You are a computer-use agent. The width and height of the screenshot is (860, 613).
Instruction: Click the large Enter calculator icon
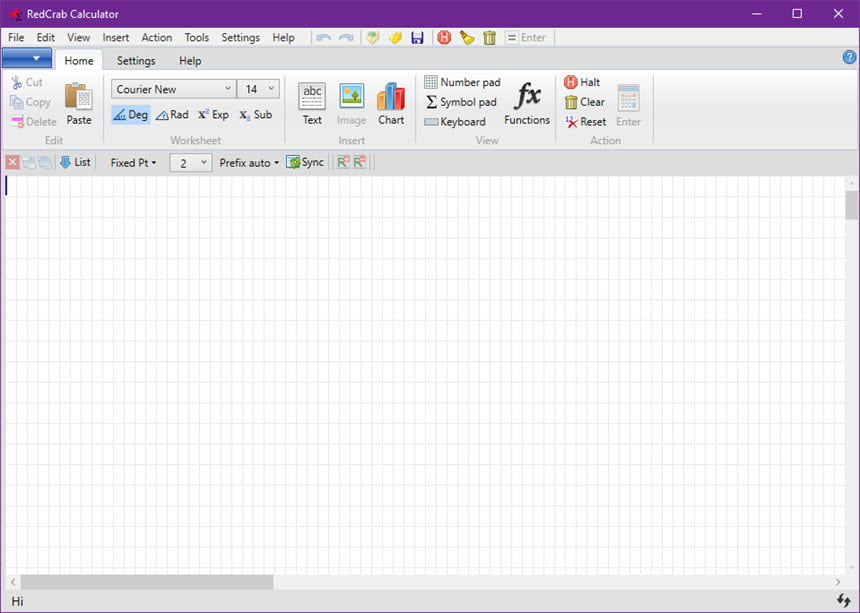click(629, 105)
